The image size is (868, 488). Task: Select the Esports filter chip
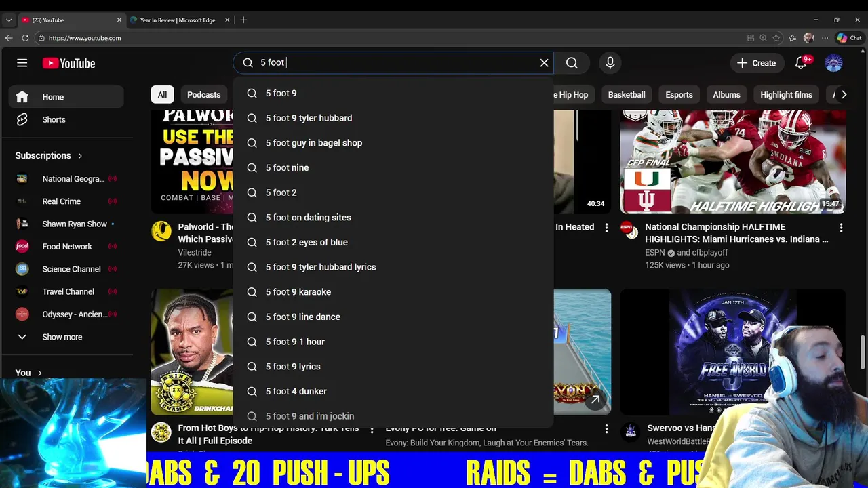[x=679, y=95]
